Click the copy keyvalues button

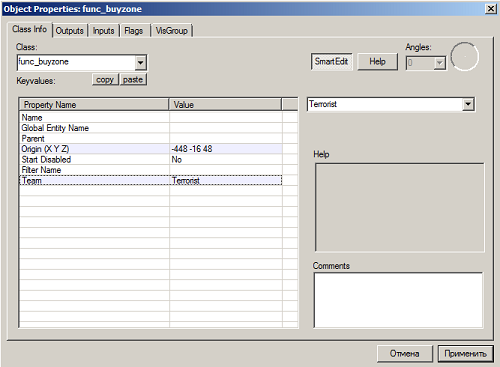[105, 80]
